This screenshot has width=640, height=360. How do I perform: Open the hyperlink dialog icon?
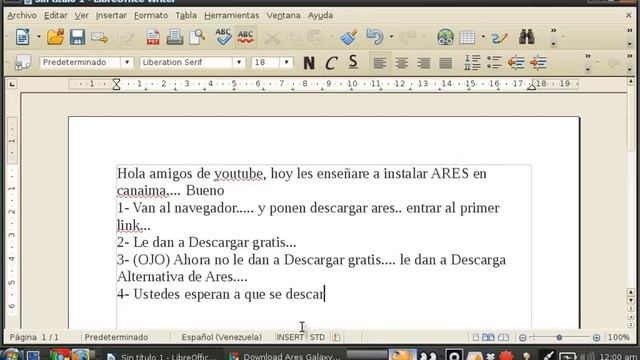click(445, 37)
